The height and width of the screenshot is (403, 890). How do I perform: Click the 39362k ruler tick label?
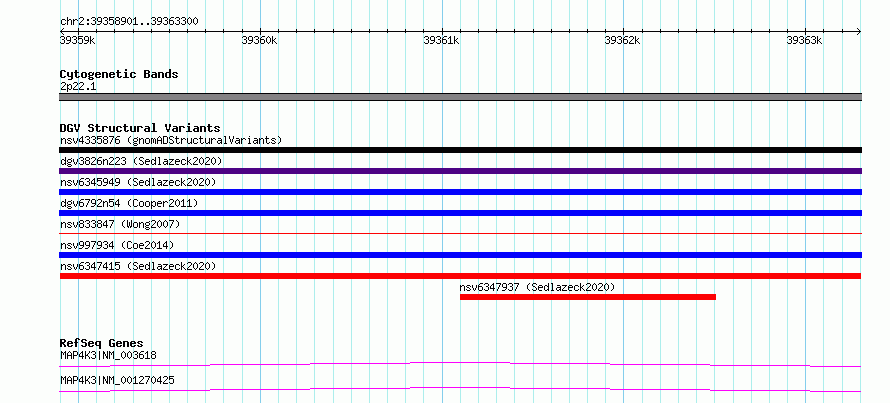coord(623,40)
